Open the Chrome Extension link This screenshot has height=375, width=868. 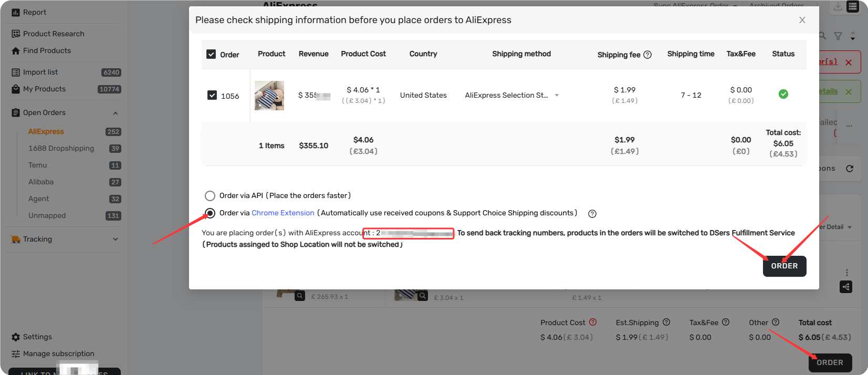point(283,213)
